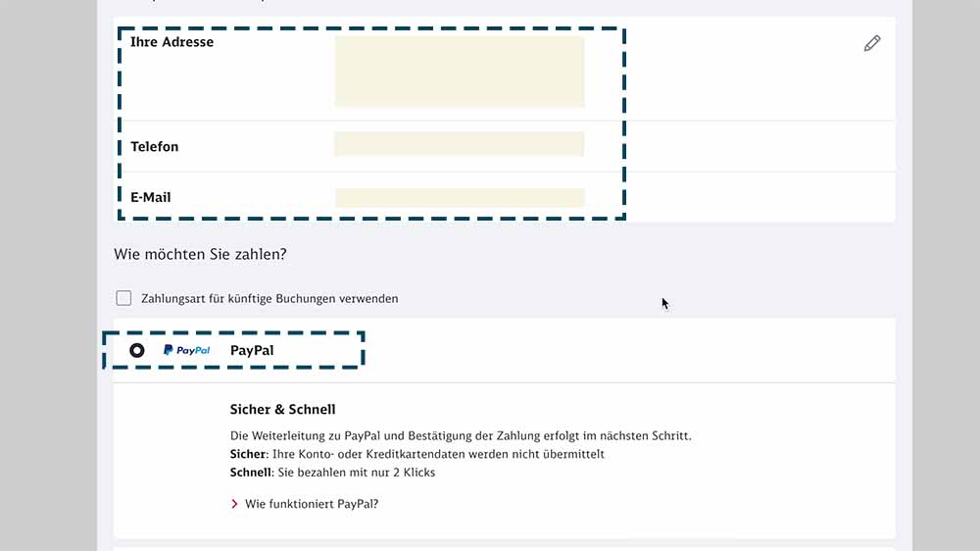Click the pencil edit icon for address
This screenshot has width=980, height=551.
(x=871, y=43)
